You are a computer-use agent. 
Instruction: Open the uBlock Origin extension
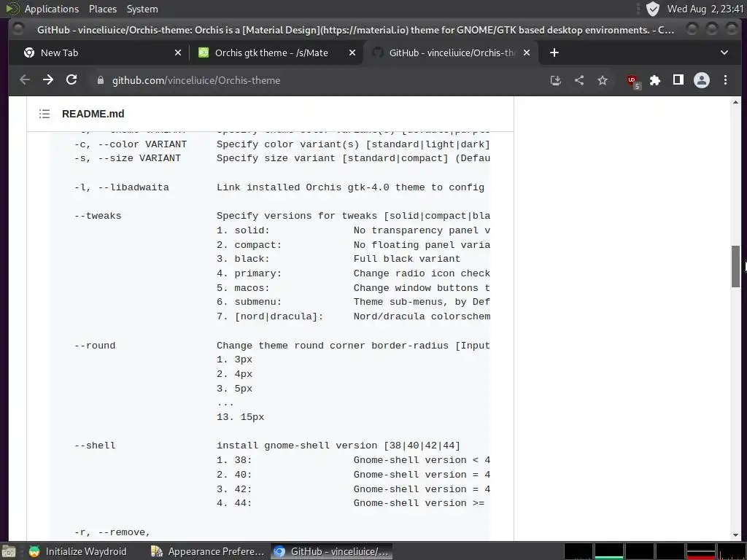point(632,81)
